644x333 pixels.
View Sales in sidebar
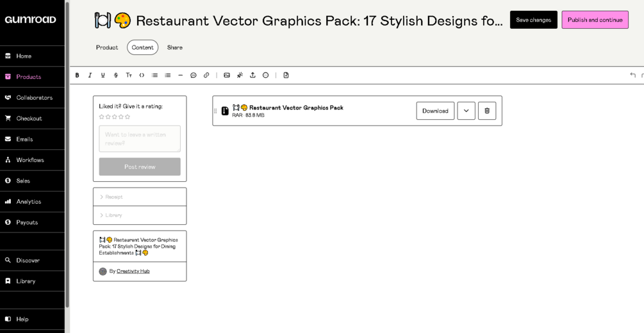[x=33, y=181]
